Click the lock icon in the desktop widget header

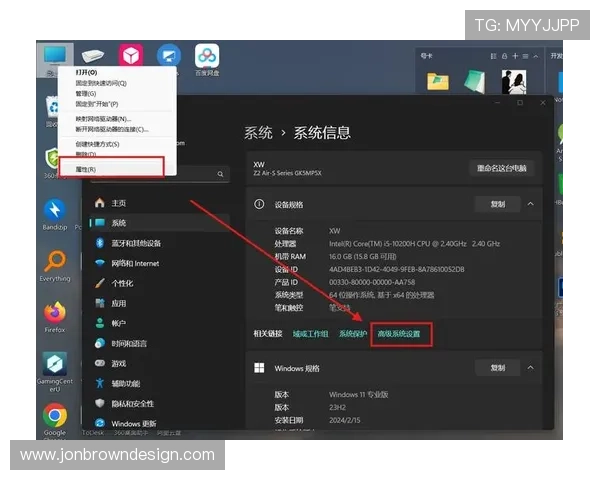click(504, 56)
